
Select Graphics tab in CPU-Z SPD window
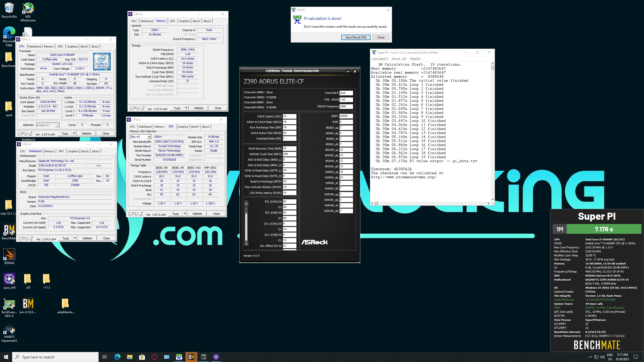(x=183, y=127)
